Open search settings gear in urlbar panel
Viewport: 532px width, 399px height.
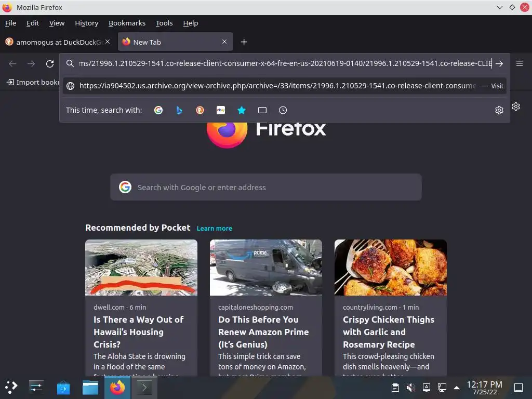(x=499, y=110)
